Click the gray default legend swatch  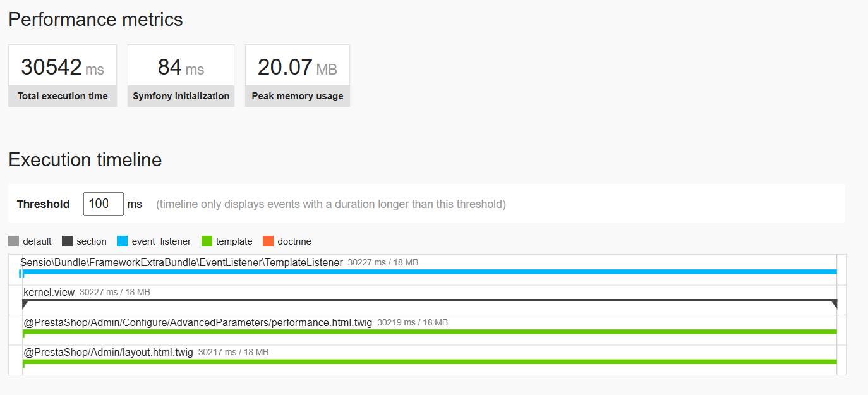click(x=14, y=241)
